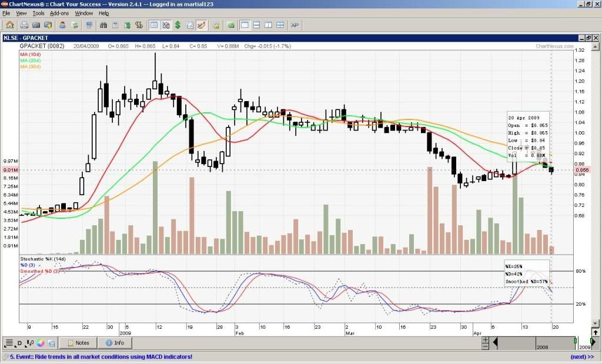Restore the inner KLSE chart window
This screenshot has width=602, height=364.
588,38
